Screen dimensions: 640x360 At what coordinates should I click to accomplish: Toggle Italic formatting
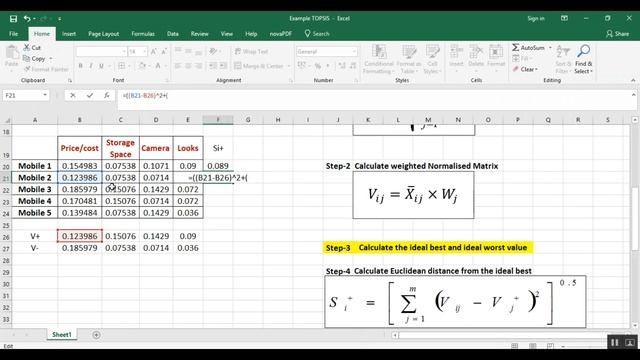click(91, 66)
